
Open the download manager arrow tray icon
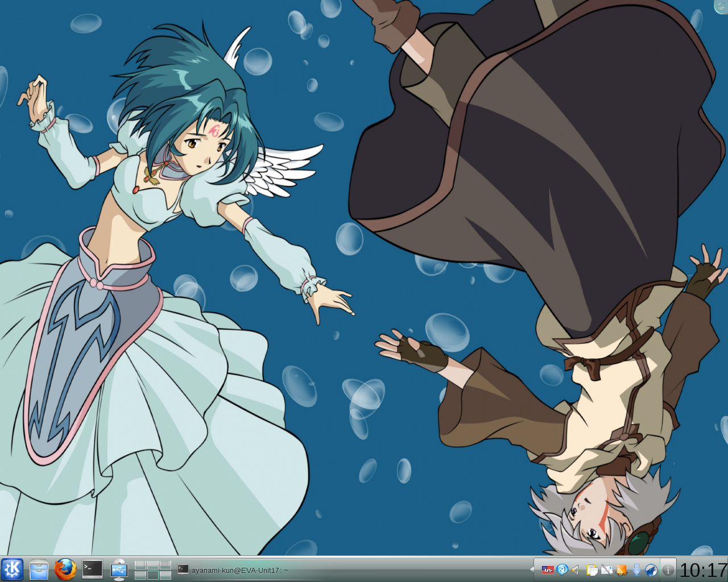pos(636,569)
